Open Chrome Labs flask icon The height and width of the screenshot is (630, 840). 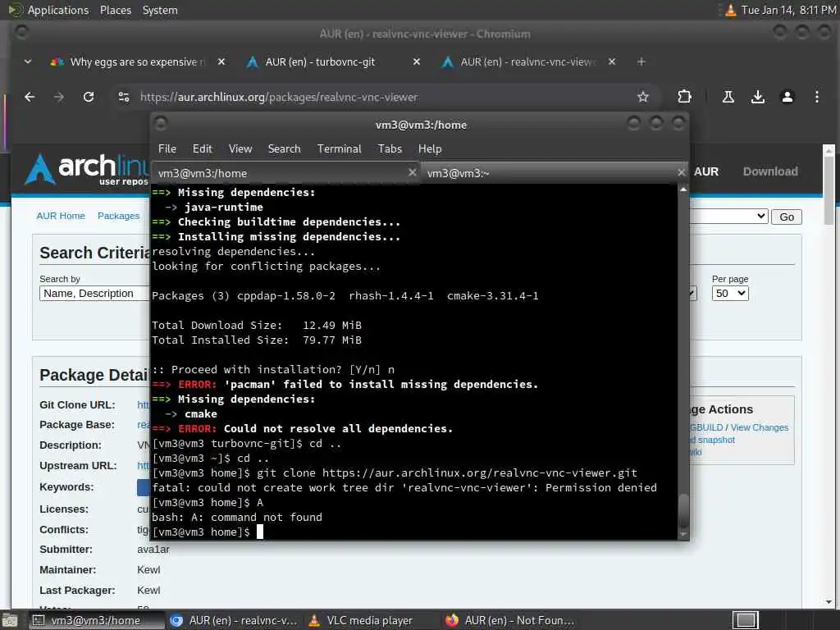click(728, 97)
